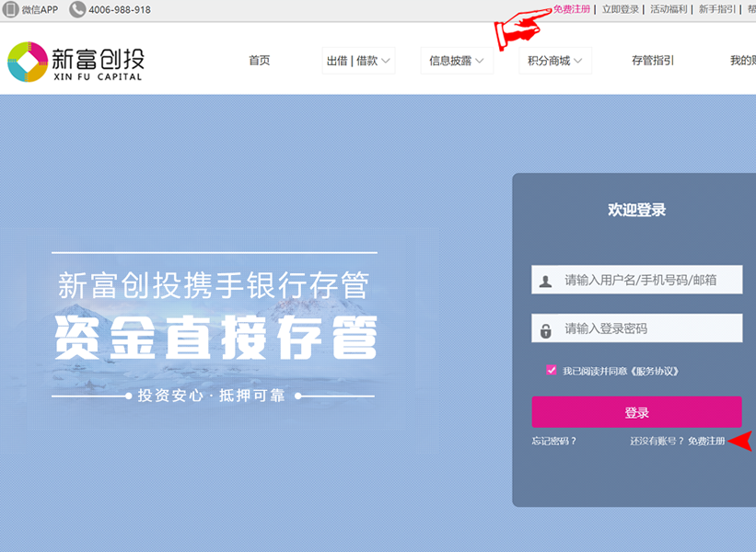756x552 pixels.
Task: Open the 《服务协议》 link
Action: point(655,371)
